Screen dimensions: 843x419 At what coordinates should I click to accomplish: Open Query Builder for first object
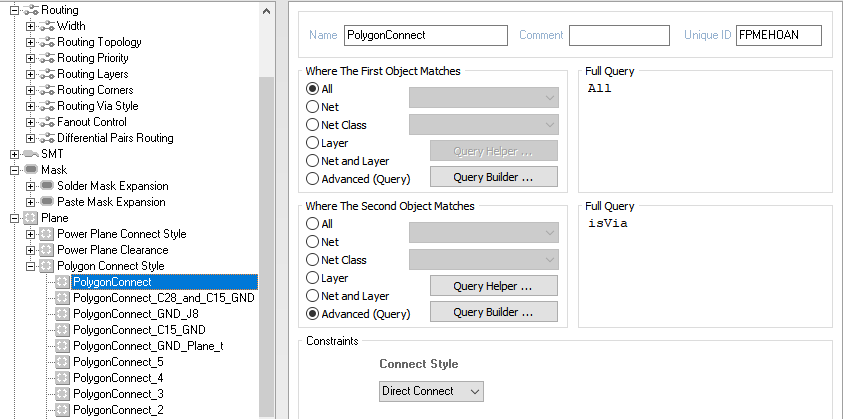(x=493, y=177)
